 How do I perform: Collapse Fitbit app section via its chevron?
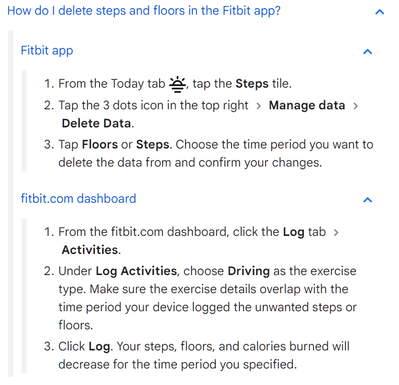(367, 52)
